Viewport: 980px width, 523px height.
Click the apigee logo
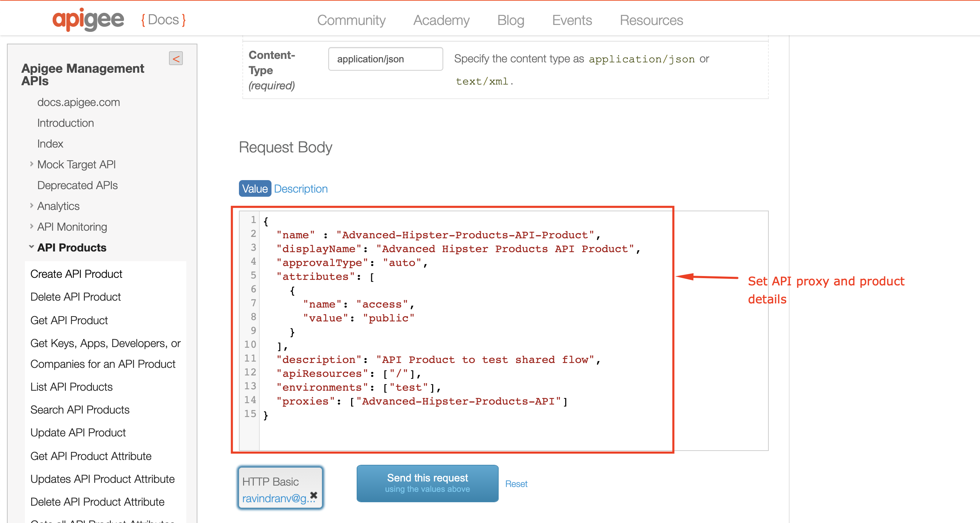(x=88, y=20)
